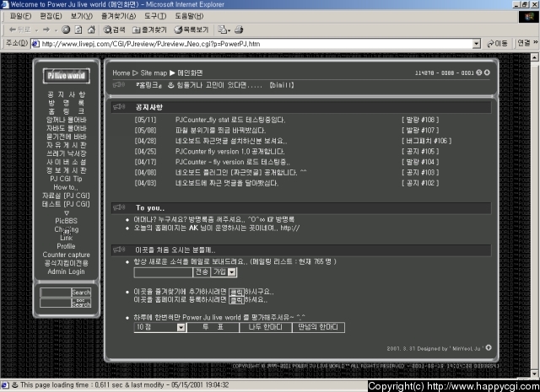
Task: Click the lower sidebar Search button
Action: pos(81,303)
